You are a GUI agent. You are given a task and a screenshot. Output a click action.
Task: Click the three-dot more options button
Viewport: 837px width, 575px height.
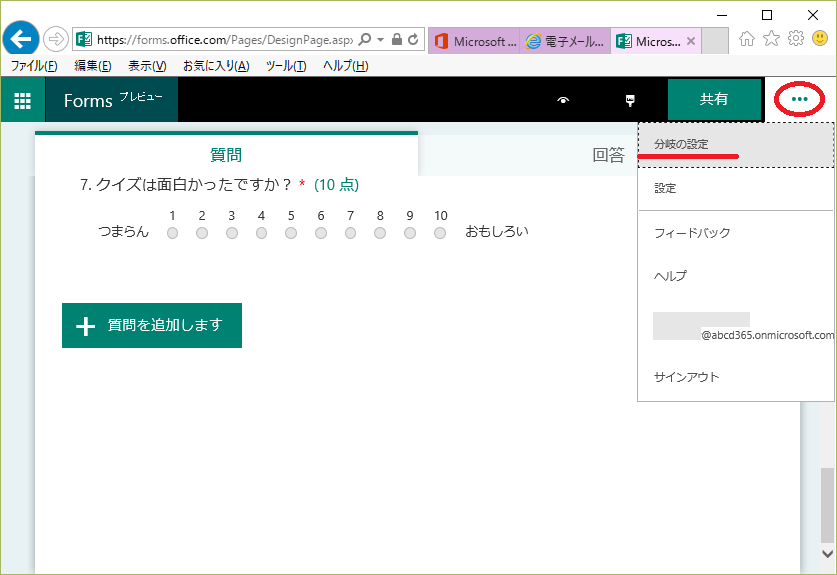click(x=799, y=100)
